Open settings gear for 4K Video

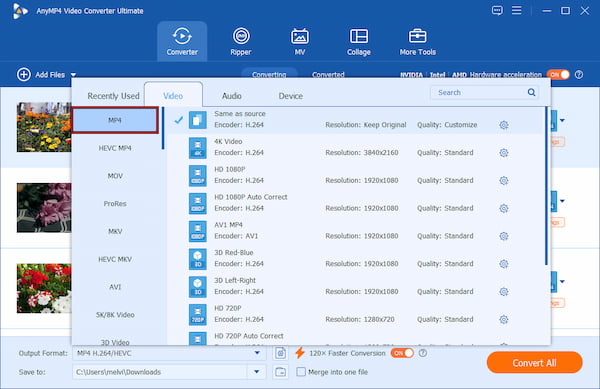(x=504, y=153)
